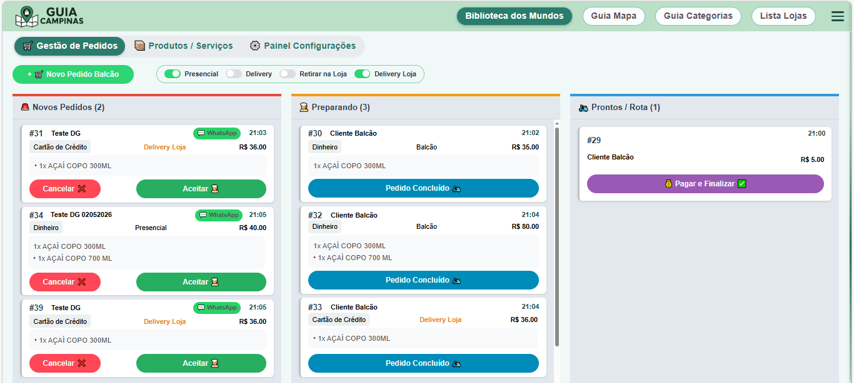Image resolution: width=854 pixels, height=383 pixels.
Task: Click Cartão de Crédito tag on order #33
Action: click(x=339, y=320)
